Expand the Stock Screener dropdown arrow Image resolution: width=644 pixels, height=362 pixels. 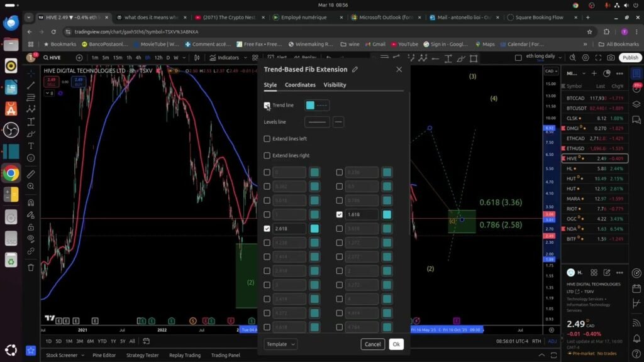click(x=82, y=355)
